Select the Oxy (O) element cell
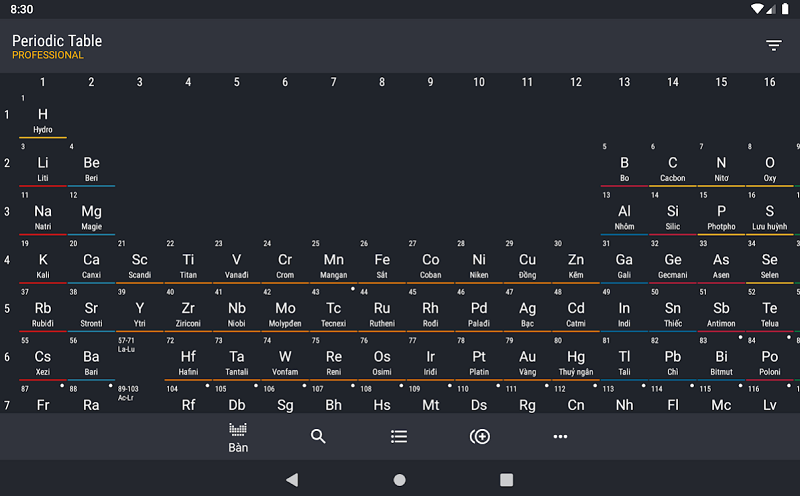 [x=769, y=164]
